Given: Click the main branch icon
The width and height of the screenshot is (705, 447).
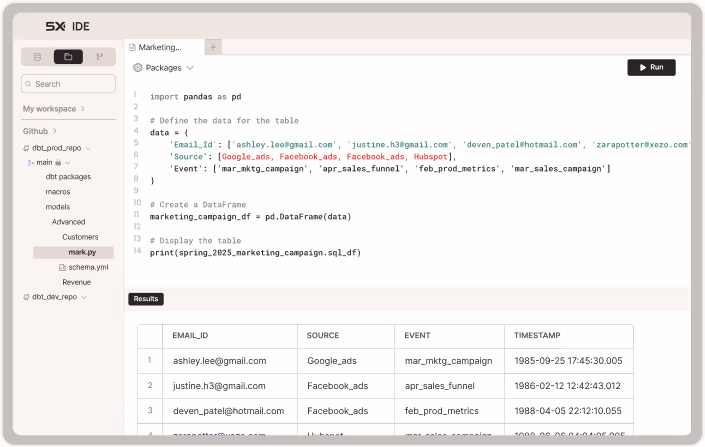Looking at the screenshot, I should [x=31, y=163].
